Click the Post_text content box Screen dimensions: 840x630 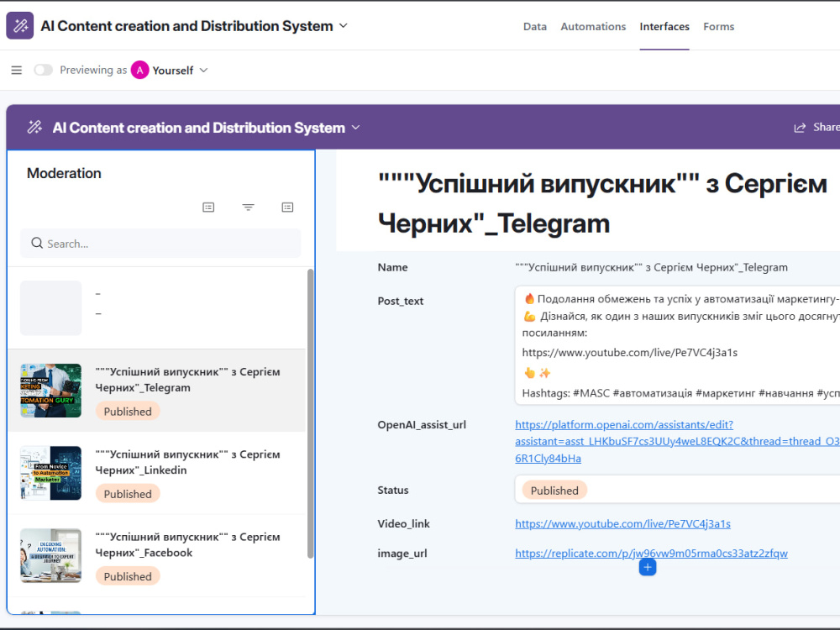click(x=678, y=345)
